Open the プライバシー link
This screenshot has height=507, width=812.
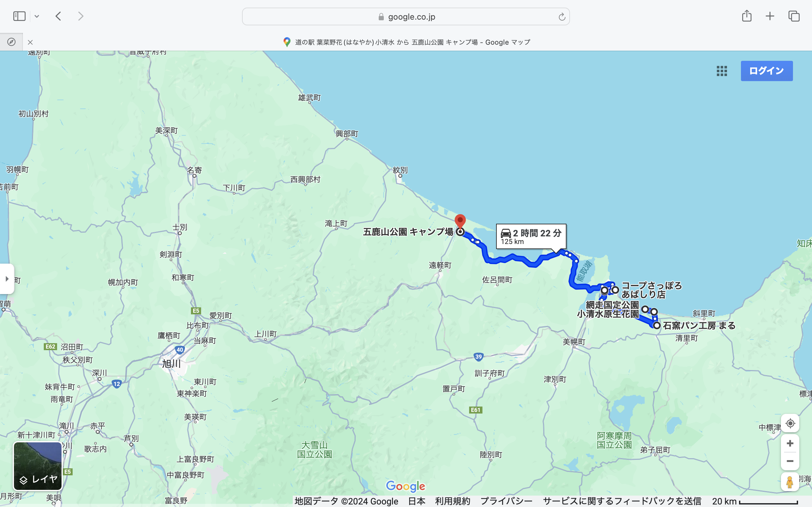point(506,501)
